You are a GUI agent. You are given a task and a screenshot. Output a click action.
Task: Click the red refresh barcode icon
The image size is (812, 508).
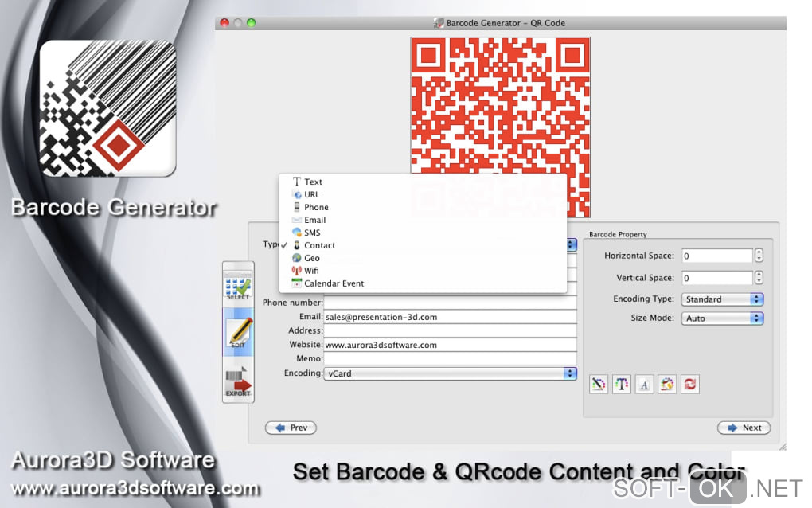pos(689,385)
